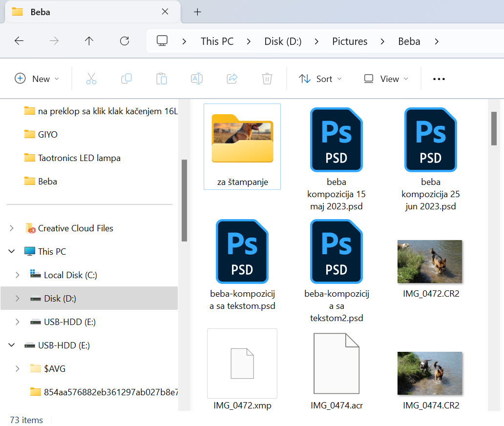Open the Sort options dropdown
The image size is (504, 426).
click(320, 79)
